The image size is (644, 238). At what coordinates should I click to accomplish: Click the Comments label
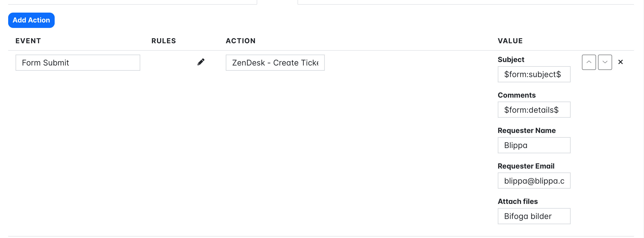(x=516, y=95)
